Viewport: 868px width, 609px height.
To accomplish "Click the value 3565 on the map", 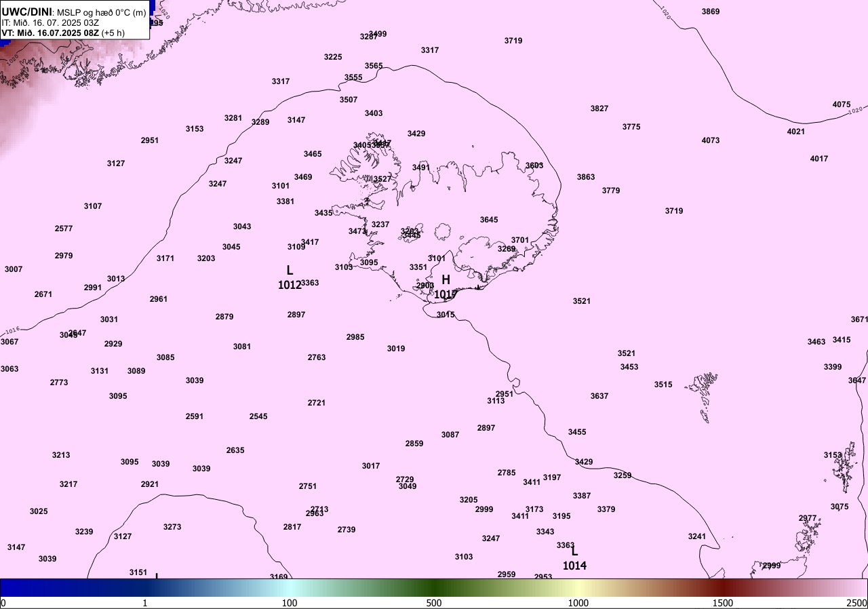I will click(374, 66).
